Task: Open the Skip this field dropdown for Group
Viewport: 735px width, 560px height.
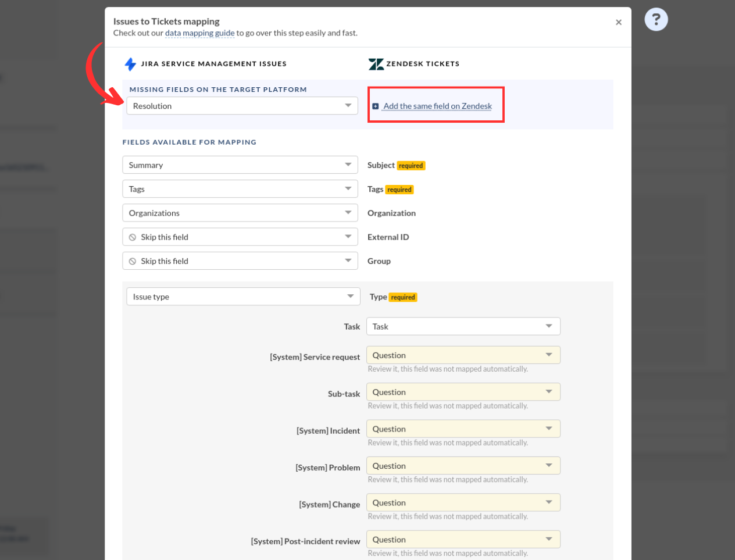Action: point(240,261)
